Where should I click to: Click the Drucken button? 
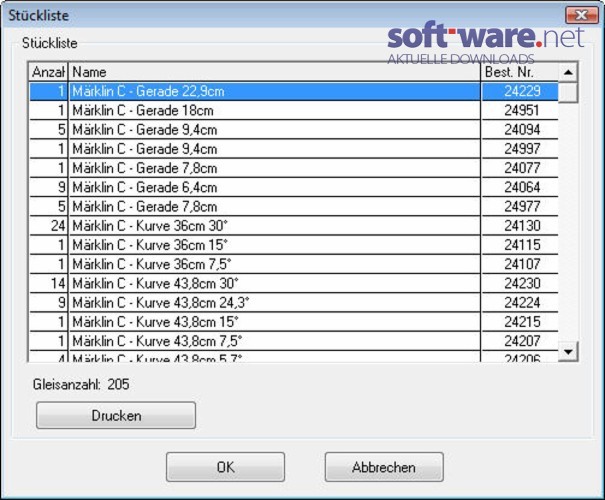(x=116, y=416)
